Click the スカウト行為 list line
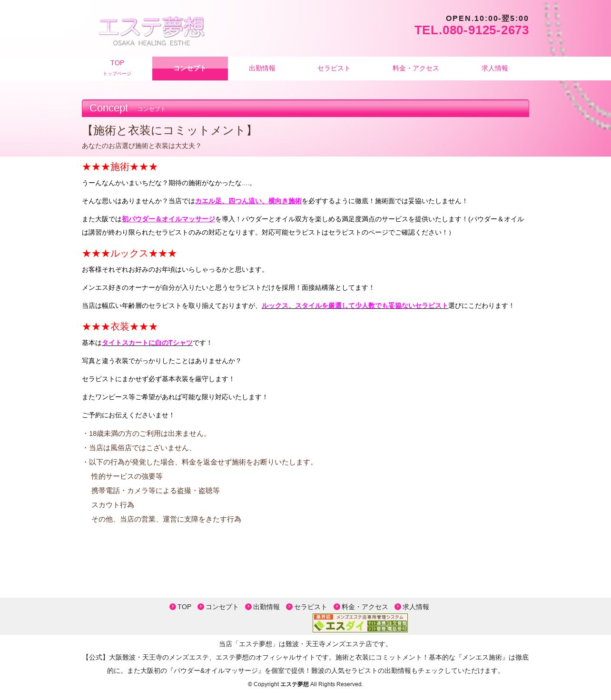The width and height of the screenshot is (611, 700). click(x=113, y=505)
